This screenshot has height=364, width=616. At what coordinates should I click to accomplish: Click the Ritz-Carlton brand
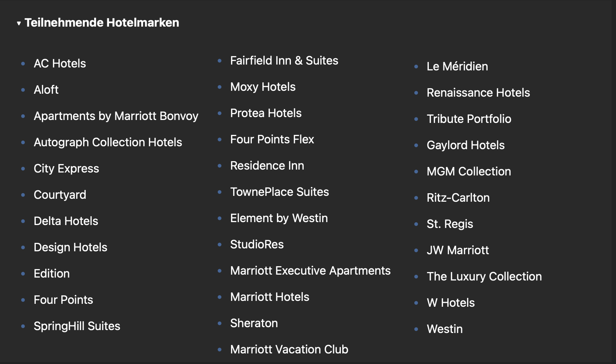tap(458, 198)
